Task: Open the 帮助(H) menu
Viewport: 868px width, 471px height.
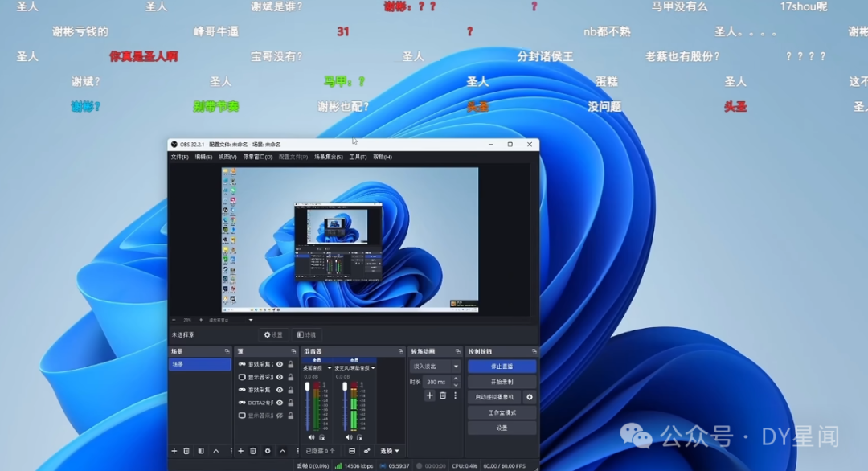Action: tap(383, 158)
